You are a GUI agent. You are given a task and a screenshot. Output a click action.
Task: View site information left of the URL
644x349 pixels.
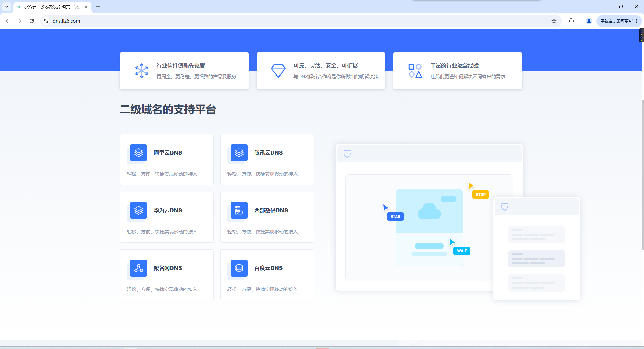coord(46,21)
